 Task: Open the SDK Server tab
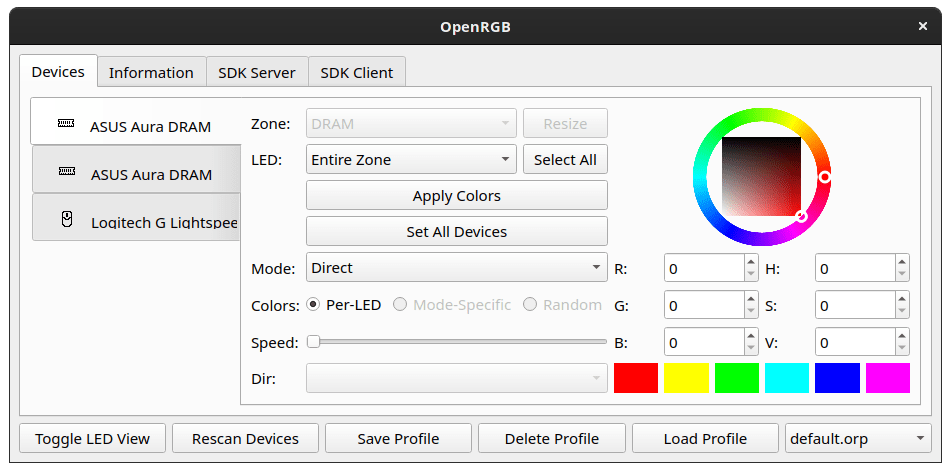(x=257, y=73)
